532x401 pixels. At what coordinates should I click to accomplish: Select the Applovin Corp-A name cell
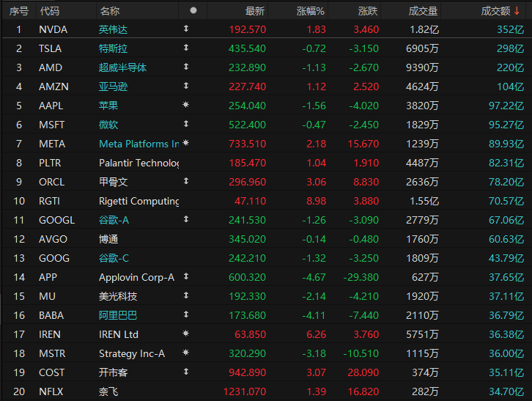tap(136, 277)
